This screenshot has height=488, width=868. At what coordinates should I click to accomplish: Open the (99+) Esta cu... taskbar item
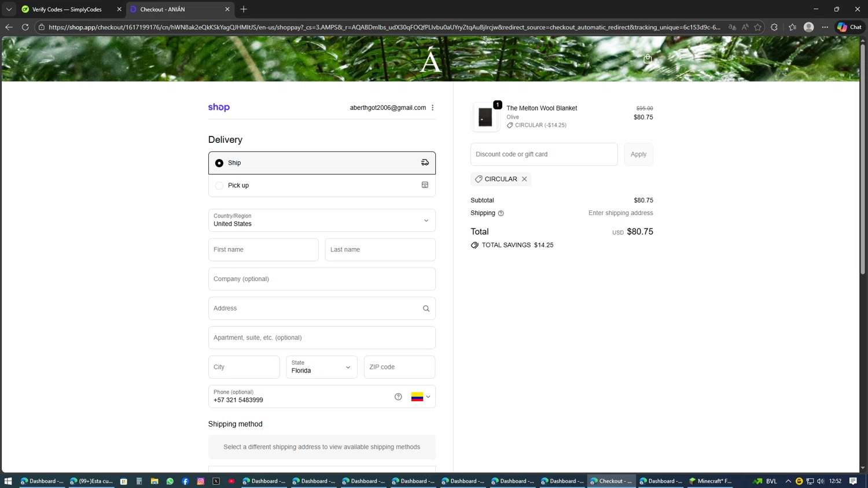(91, 481)
